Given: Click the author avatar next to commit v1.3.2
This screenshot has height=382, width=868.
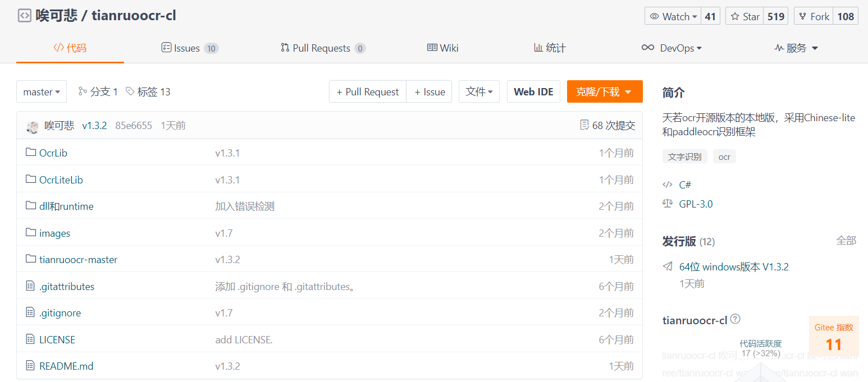Looking at the screenshot, I should (33, 126).
